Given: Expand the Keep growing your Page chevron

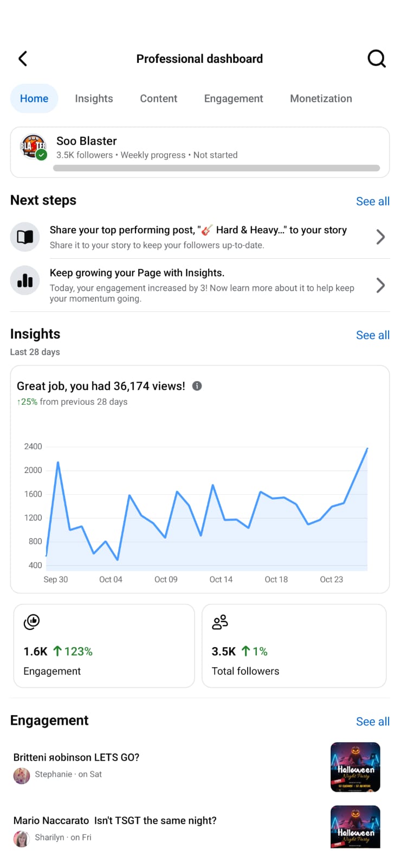Looking at the screenshot, I should 380,285.
